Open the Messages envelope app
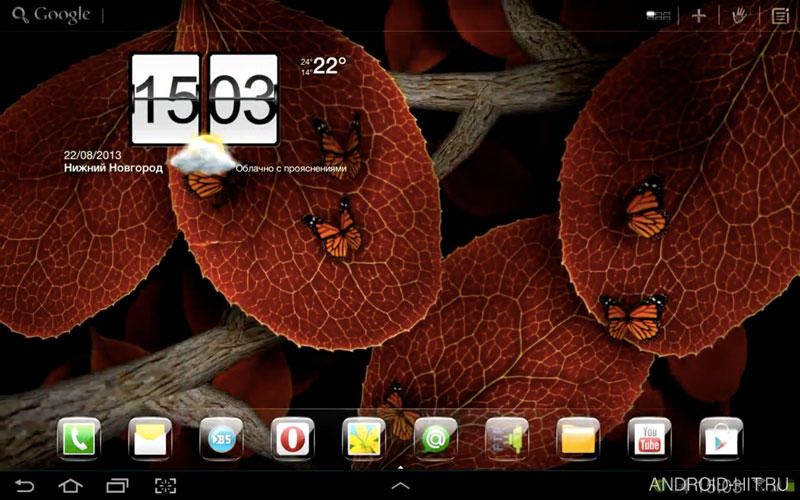Screen dimensions: 800x500 [x=150, y=439]
